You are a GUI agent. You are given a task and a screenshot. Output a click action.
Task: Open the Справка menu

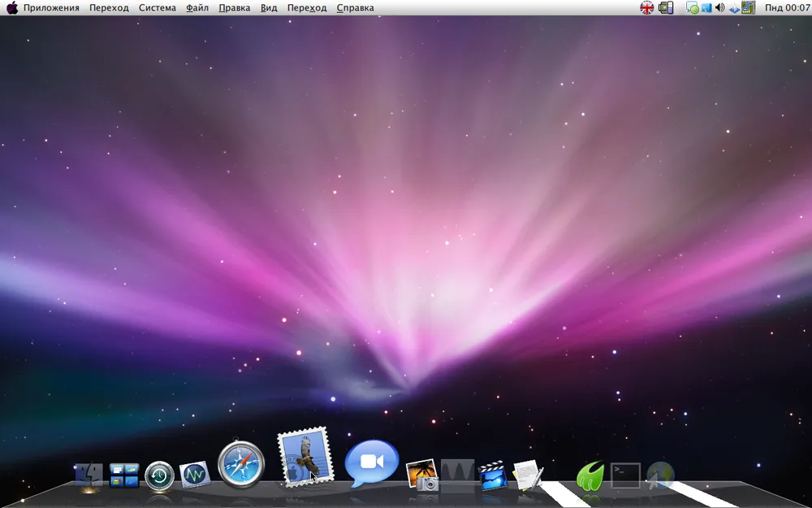click(x=355, y=7)
